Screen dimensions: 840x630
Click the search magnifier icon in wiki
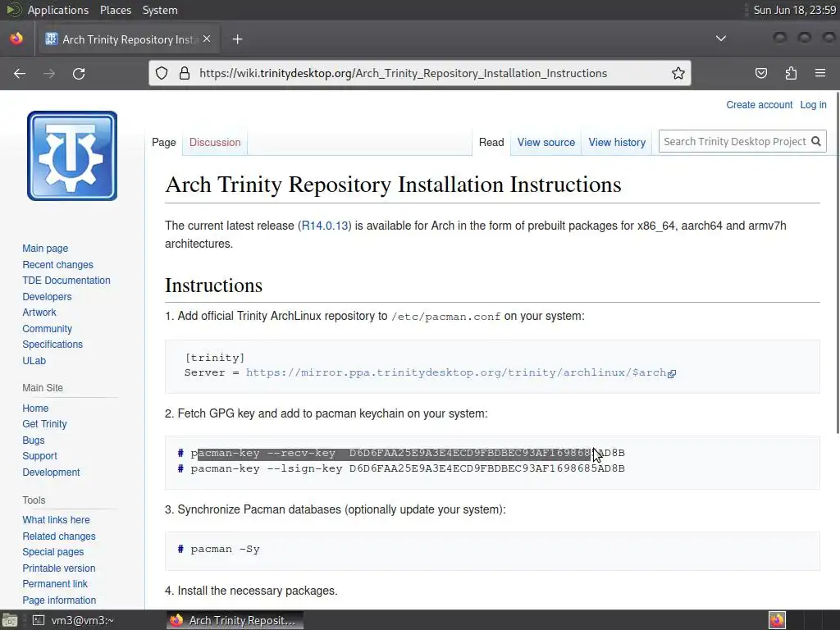[816, 141]
